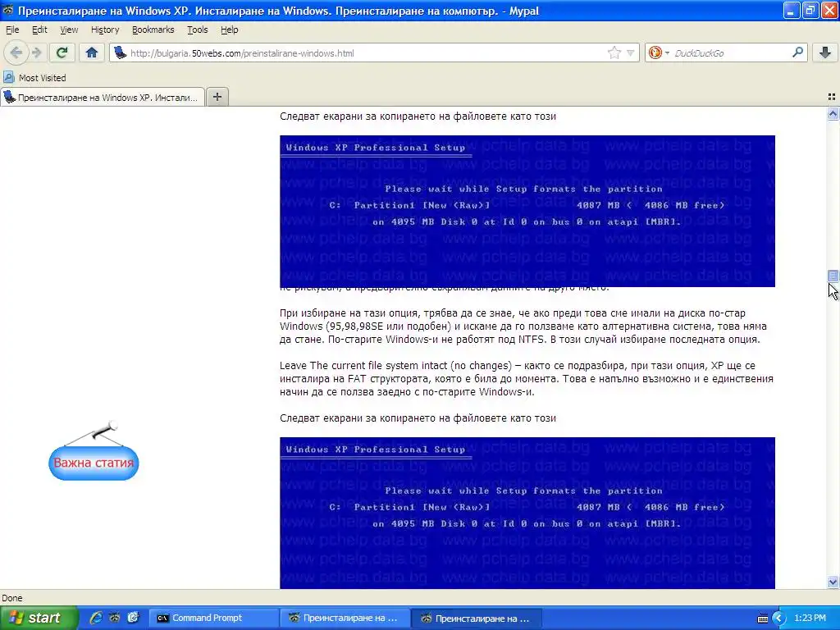The width and height of the screenshot is (840, 630).
Task: Reload the current page
Action: (62, 52)
